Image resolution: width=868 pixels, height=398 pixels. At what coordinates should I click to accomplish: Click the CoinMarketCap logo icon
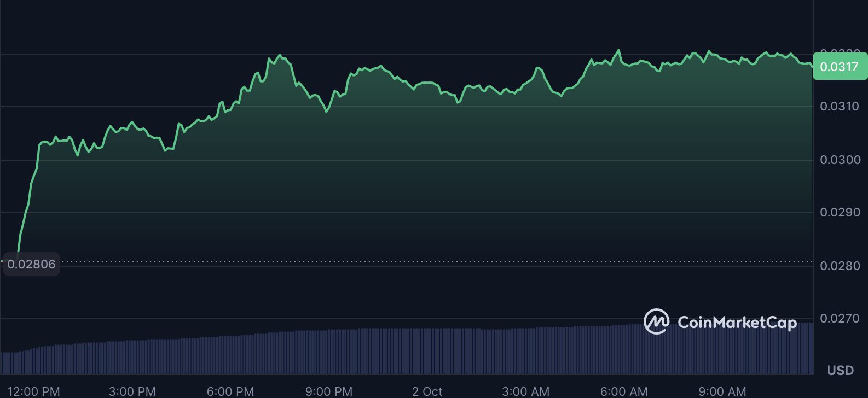click(656, 321)
